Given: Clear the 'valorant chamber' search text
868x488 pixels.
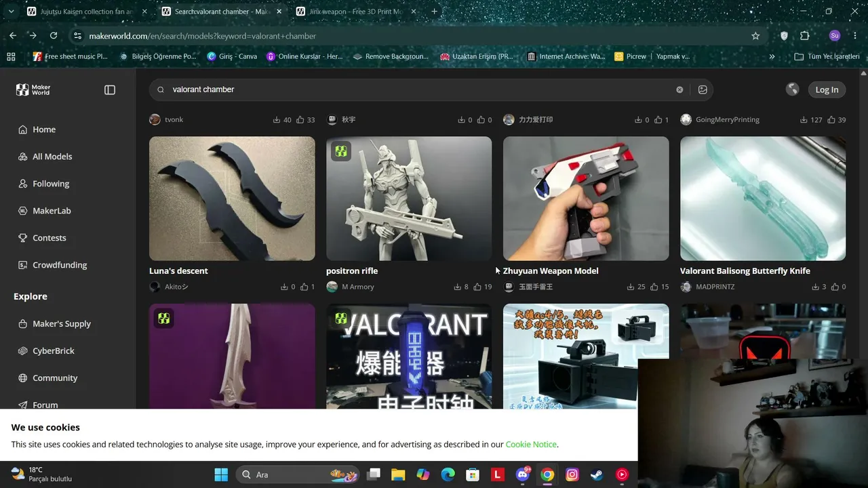Looking at the screenshot, I should pos(679,89).
